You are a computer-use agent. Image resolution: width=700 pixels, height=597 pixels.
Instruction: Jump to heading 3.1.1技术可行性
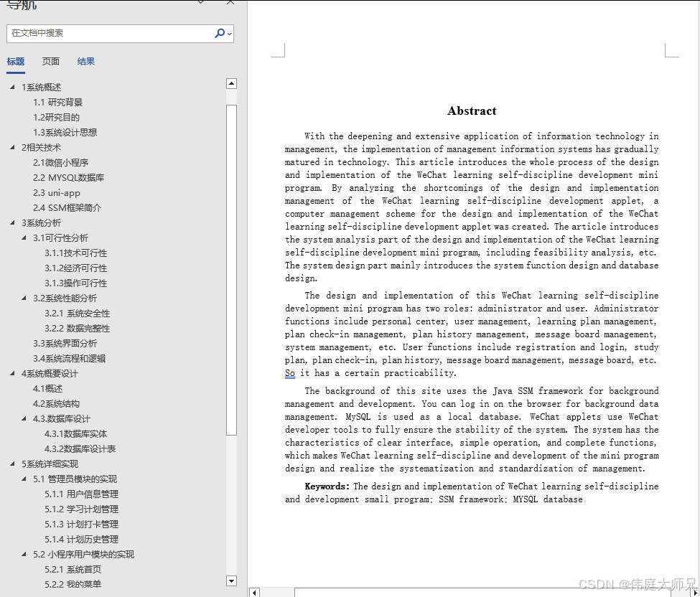(76, 253)
